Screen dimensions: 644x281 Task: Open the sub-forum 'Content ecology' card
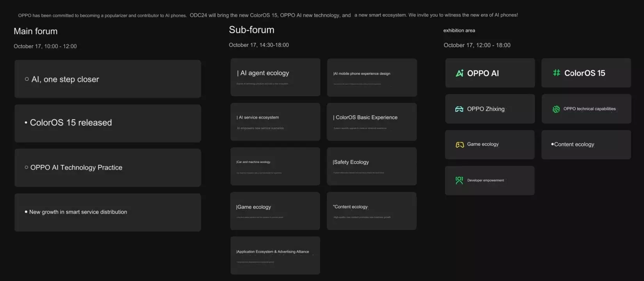pos(372,211)
